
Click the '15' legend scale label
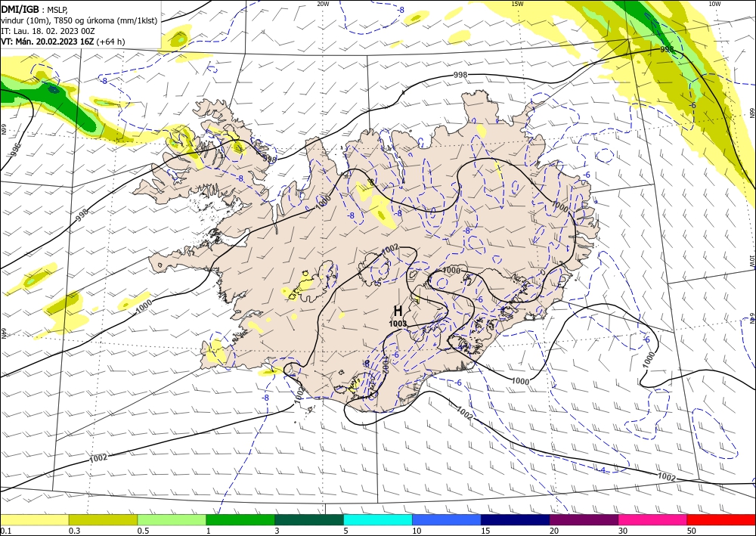485,531
